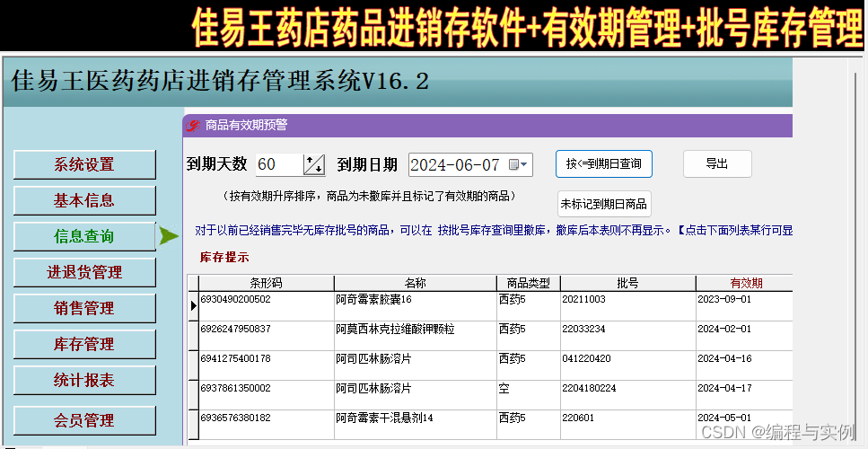868x449 pixels.
Task: Go to 进退货管理
Action: 84,272
